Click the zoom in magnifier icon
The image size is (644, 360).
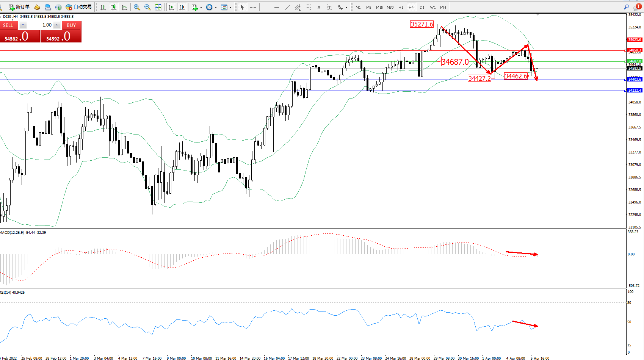pos(137,7)
